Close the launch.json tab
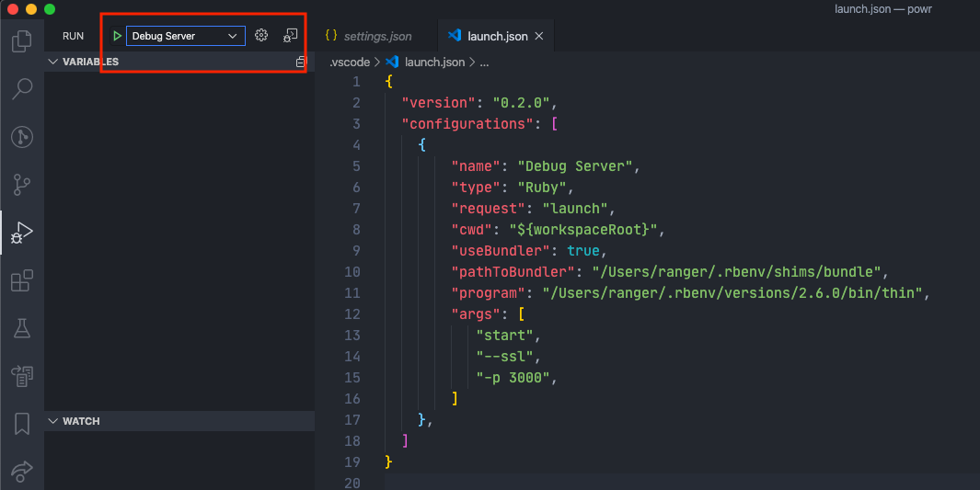The image size is (980, 490). point(539,37)
